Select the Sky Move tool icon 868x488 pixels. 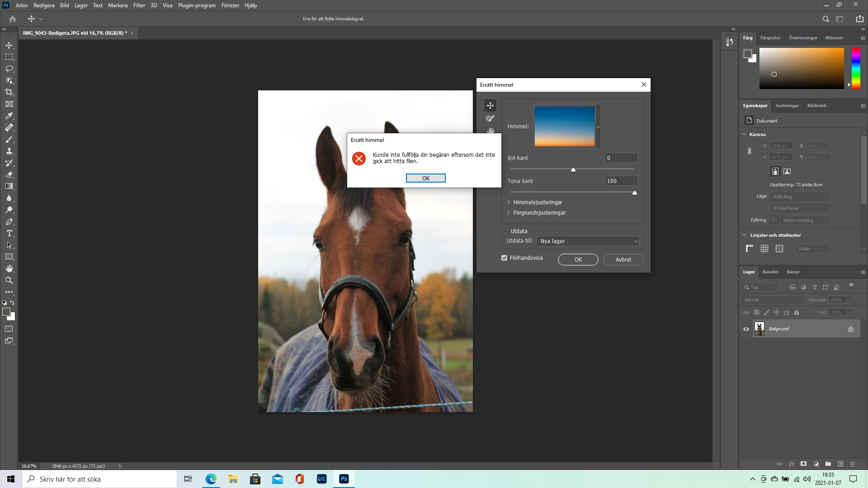click(490, 106)
